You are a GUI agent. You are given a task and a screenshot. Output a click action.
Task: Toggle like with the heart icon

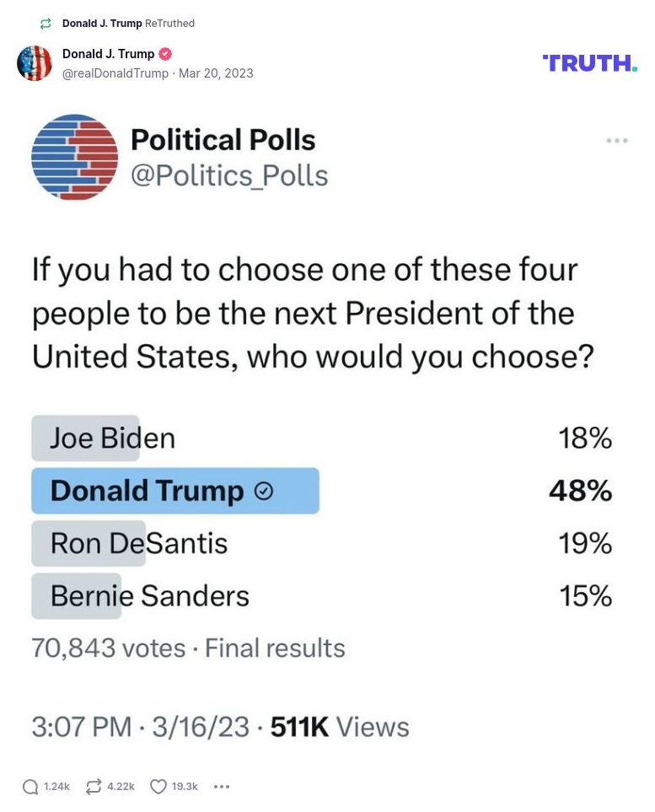pyautogui.click(x=157, y=786)
